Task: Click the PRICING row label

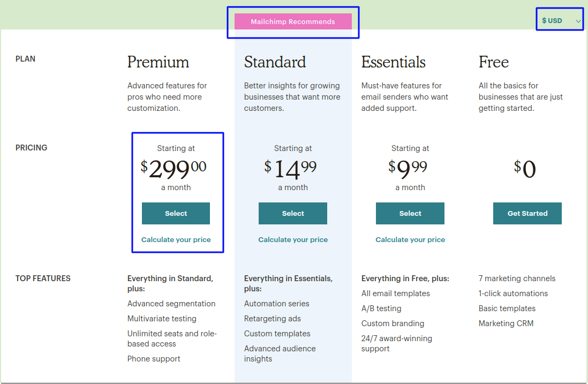Action: coord(31,147)
